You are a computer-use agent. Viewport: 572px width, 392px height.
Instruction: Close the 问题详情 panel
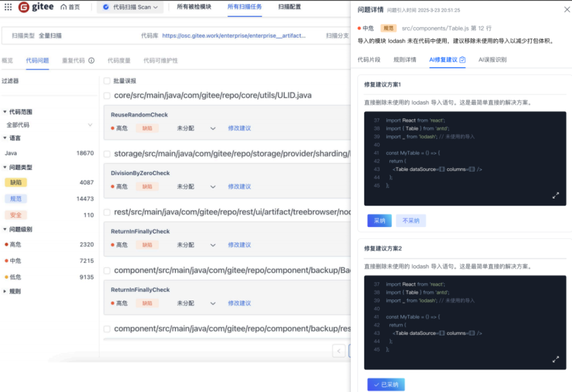(567, 10)
